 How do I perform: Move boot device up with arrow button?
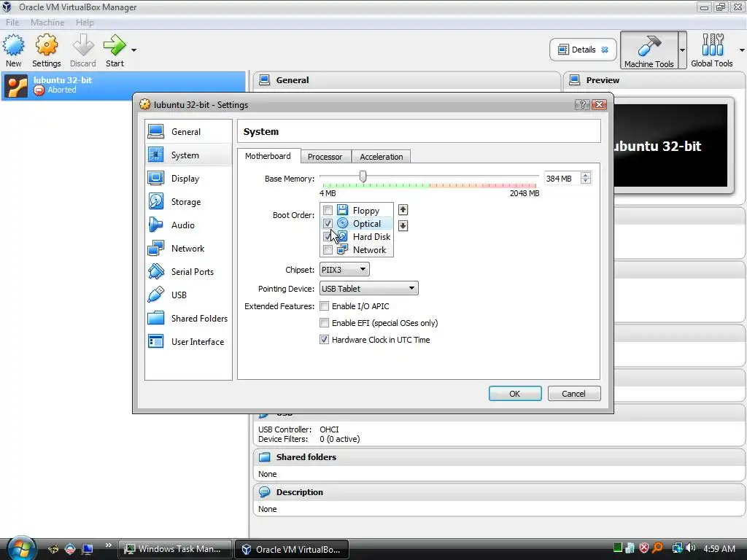pos(403,209)
